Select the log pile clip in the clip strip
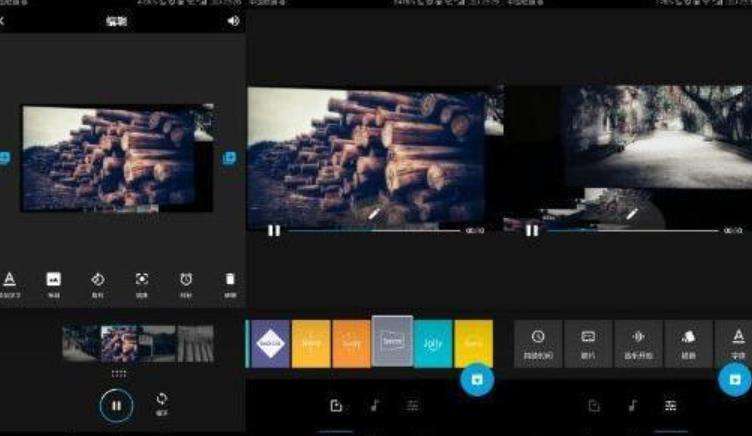Image resolution: width=752 pixels, height=436 pixels. (x=119, y=344)
